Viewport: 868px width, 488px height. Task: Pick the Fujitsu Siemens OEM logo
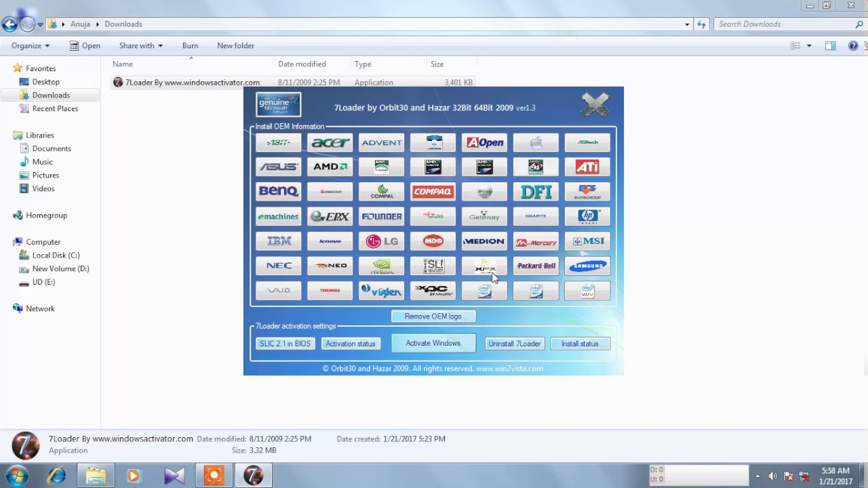click(433, 216)
